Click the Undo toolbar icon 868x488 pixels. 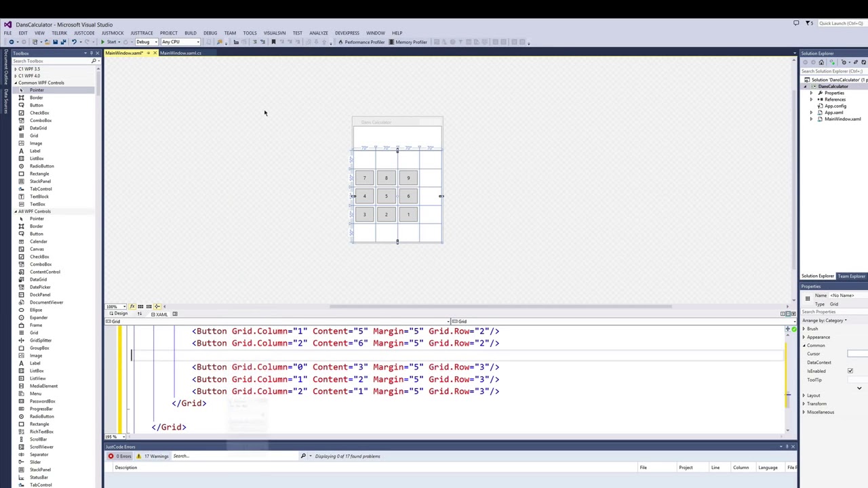click(x=74, y=42)
